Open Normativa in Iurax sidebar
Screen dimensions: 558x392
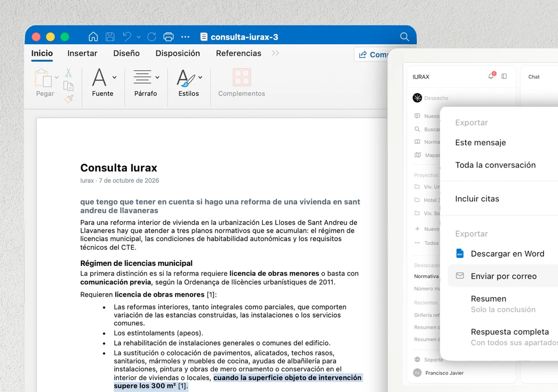click(427, 276)
